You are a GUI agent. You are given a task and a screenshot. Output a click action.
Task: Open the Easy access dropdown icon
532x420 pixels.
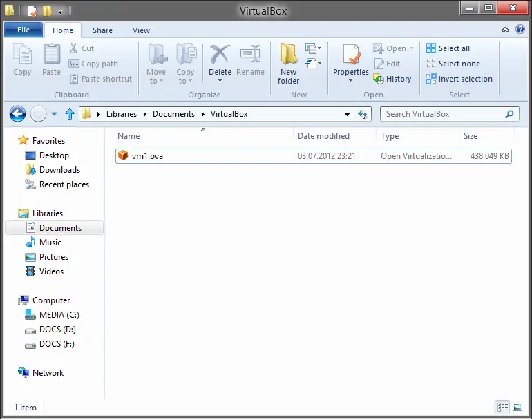(x=313, y=63)
